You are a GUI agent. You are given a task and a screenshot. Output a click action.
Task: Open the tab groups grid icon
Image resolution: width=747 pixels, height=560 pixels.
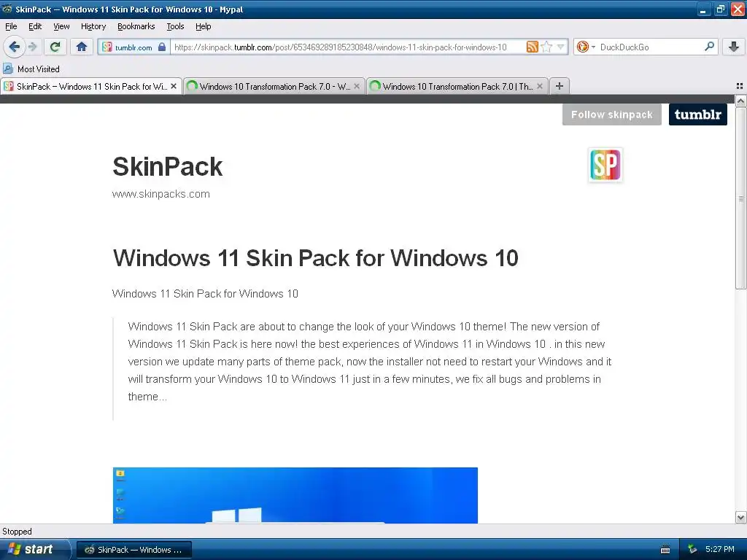[x=740, y=86]
